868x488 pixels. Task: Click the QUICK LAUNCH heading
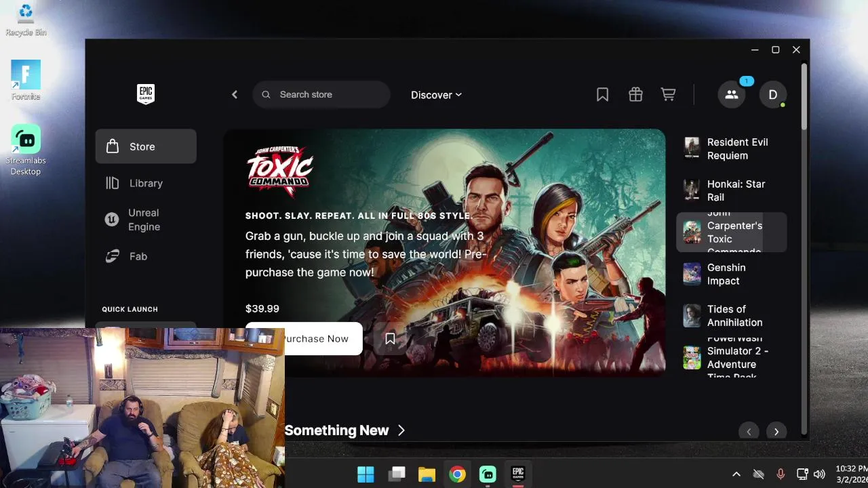coord(130,309)
